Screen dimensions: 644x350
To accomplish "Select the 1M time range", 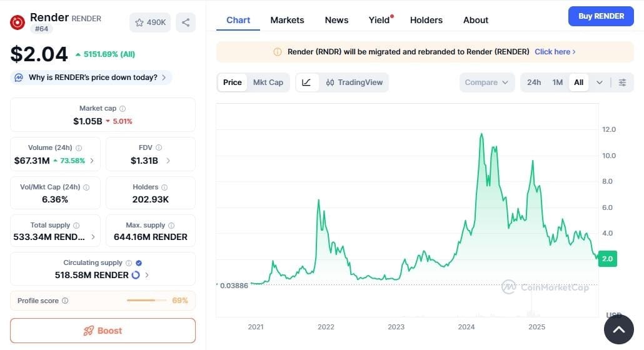I will pos(558,82).
